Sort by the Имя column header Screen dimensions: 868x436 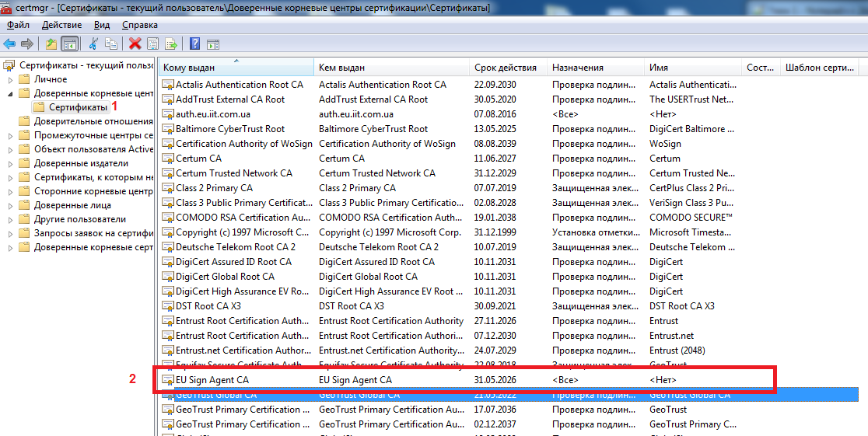(x=692, y=68)
